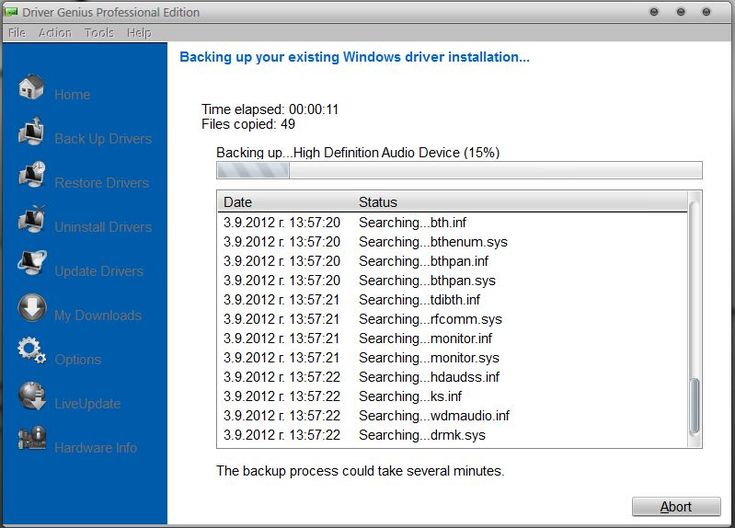
Task: Click the Files copied: 49 text
Action: tap(248, 124)
